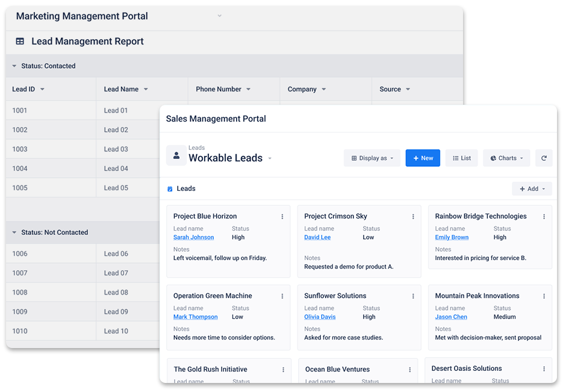
Task: Click the Lead 09 name cell
Action: [x=128, y=312]
